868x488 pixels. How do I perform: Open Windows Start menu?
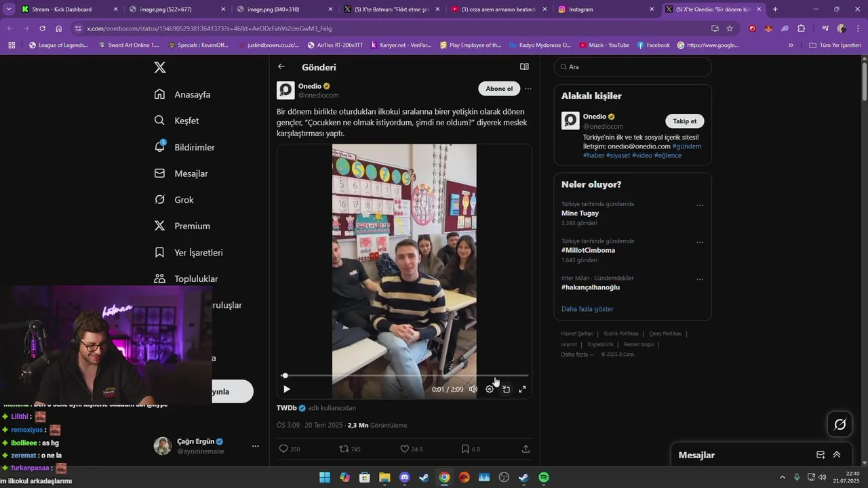(x=325, y=477)
